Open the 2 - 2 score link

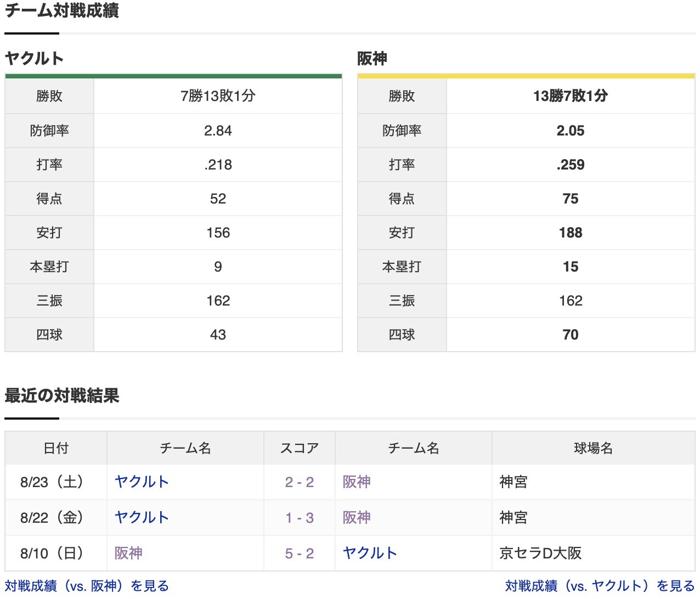coord(300,482)
